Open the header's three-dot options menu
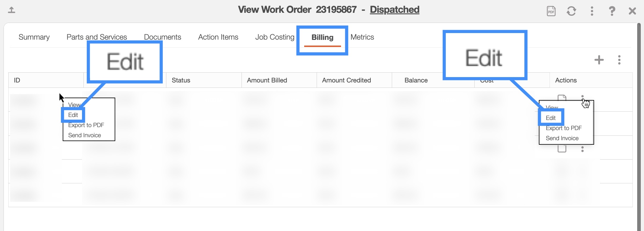This screenshot has width=644, height=231. pos(592,11)
